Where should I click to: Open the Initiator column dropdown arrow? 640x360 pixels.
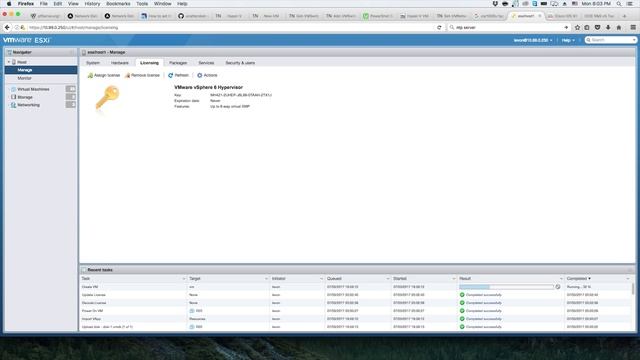321,278
